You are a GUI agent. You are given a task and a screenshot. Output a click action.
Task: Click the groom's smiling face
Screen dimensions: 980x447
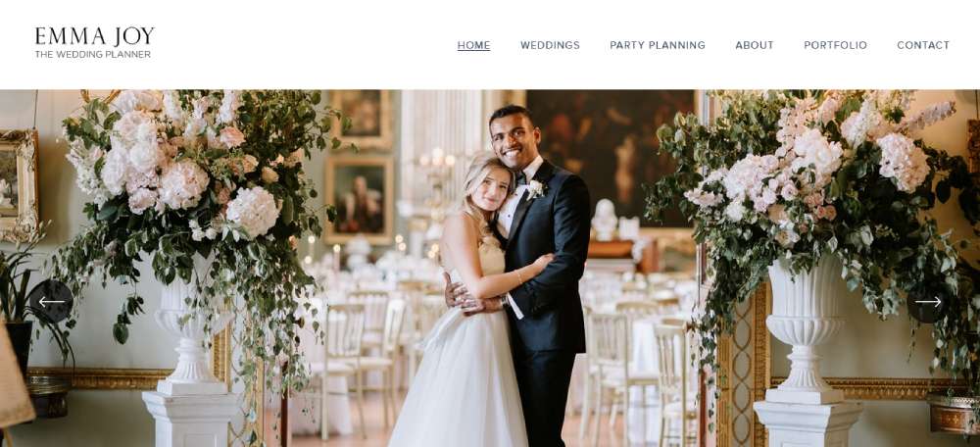coord(516,137)
